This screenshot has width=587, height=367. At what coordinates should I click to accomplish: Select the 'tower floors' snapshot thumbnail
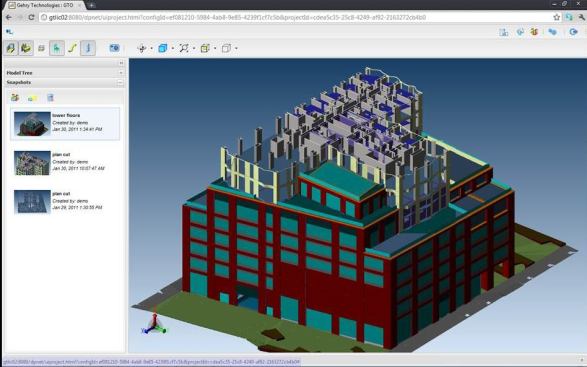click(32, 124)
